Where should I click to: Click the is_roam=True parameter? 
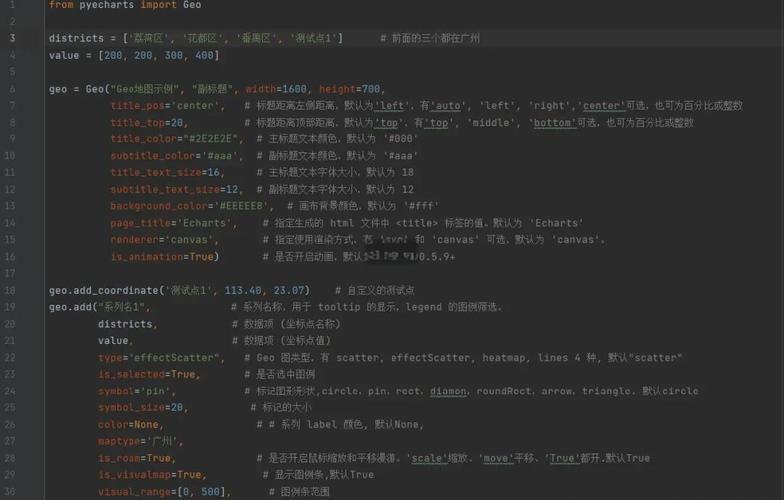tap(134, 458)
